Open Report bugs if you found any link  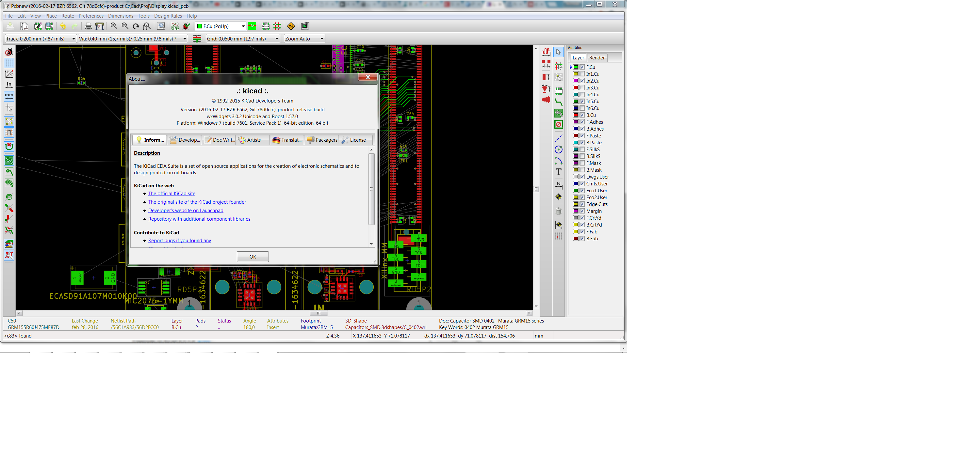click(180, 241)
